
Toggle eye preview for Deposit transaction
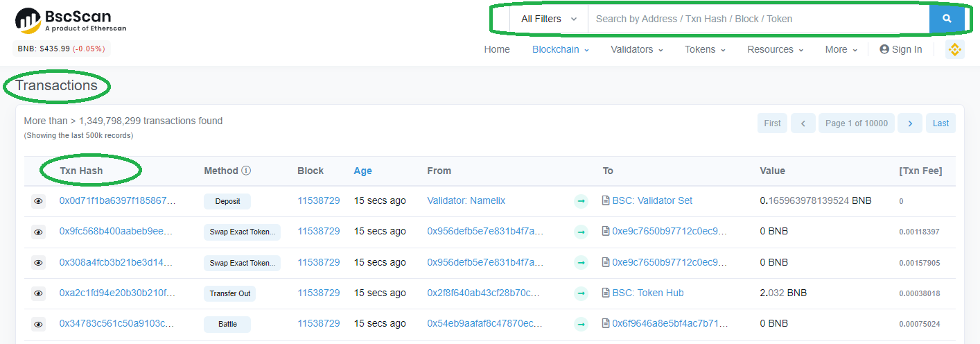38,201
